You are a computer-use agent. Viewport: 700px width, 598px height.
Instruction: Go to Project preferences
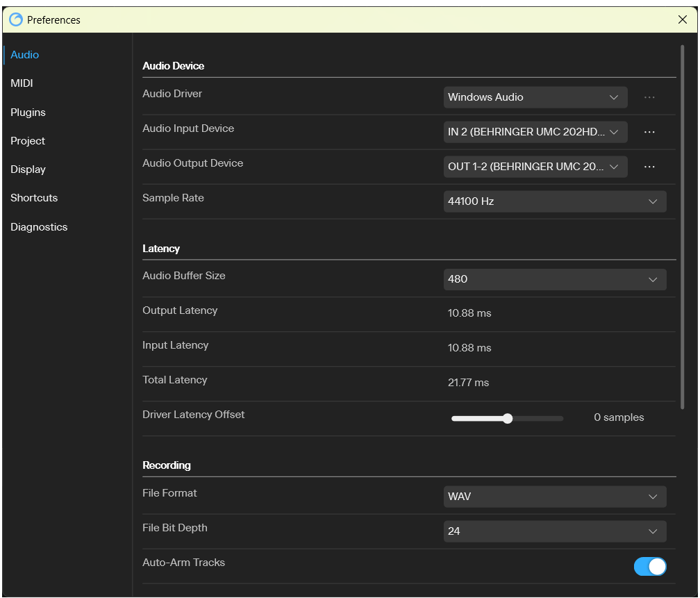point(28,141)
